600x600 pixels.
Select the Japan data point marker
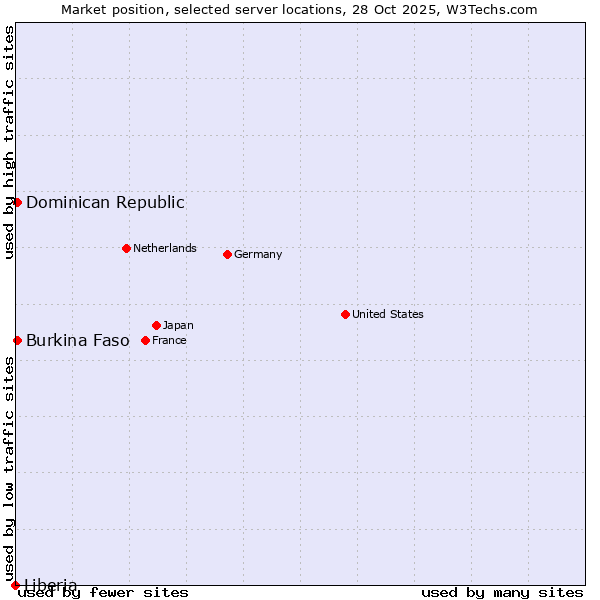[156, 325]
